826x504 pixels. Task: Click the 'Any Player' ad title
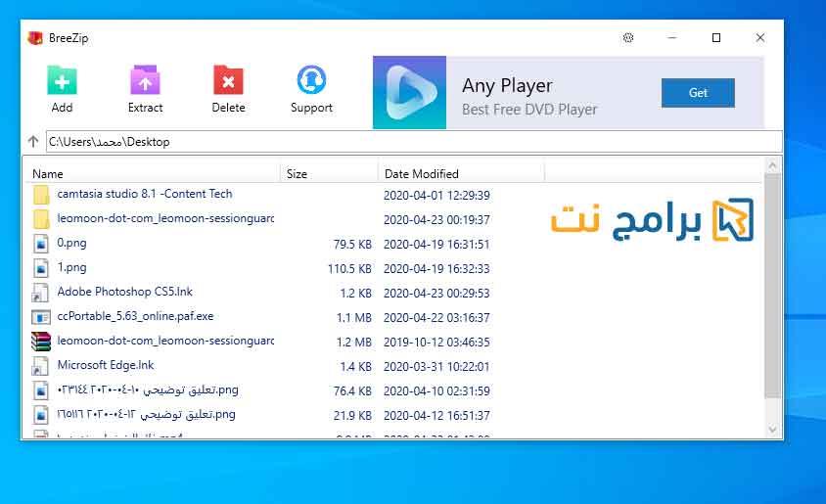point(507,86)
